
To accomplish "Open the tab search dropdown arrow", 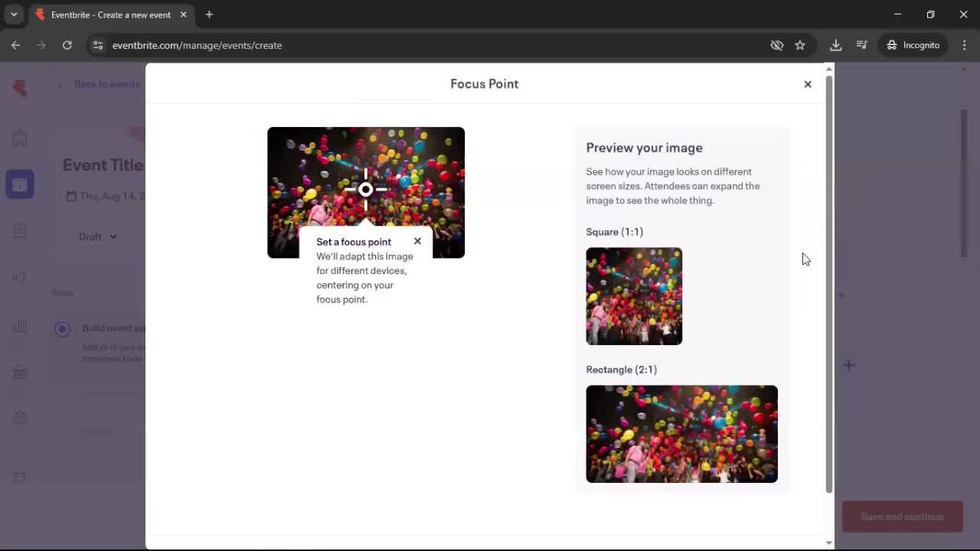I will coord(14,15).
